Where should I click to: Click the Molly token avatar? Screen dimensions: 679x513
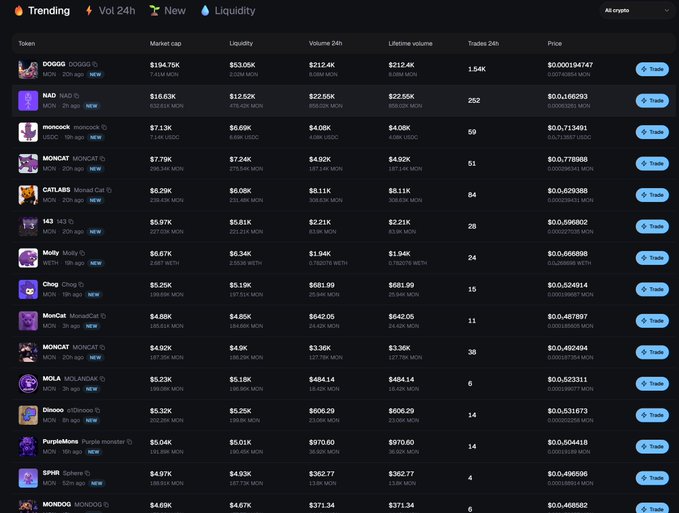tap(28, 258)
